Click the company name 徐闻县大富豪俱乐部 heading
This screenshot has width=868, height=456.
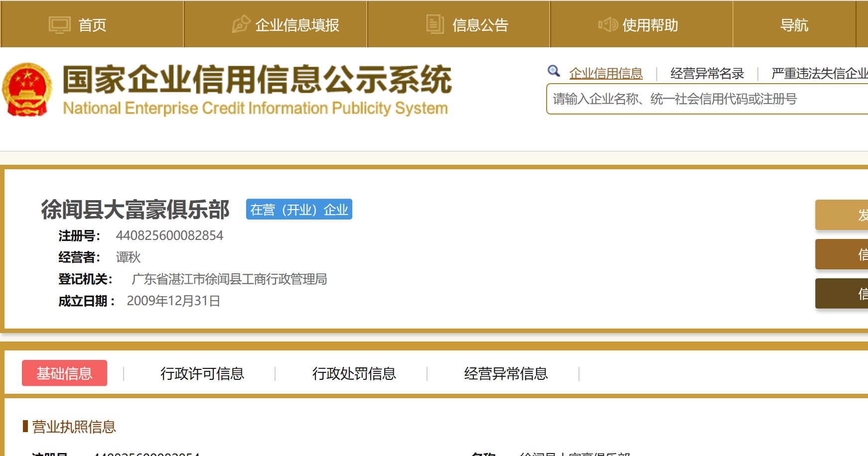click(x=136, y=210)
